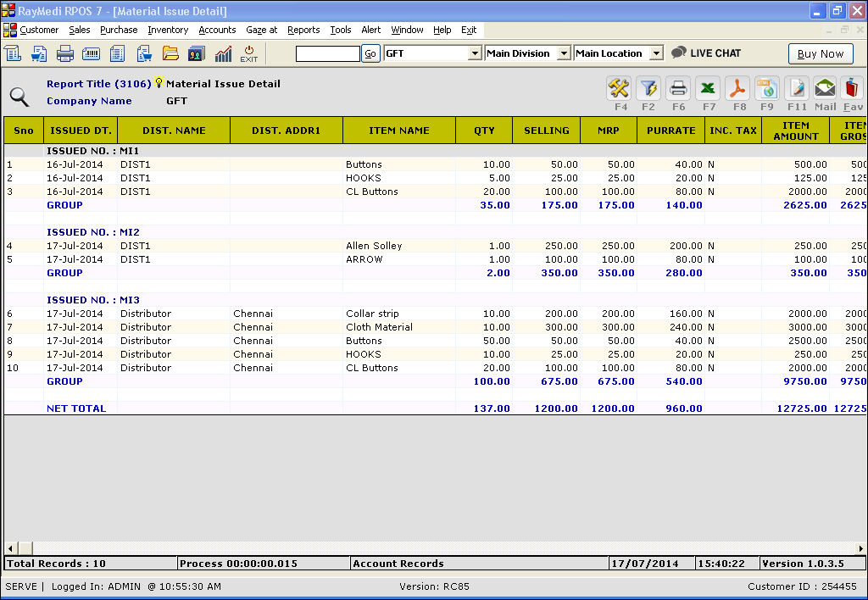The width and height of the screenshot is (868, 600).
Task: Click the horizontal scrollbar right arrow
Action: pyautogui.click(x=860, y=548)
